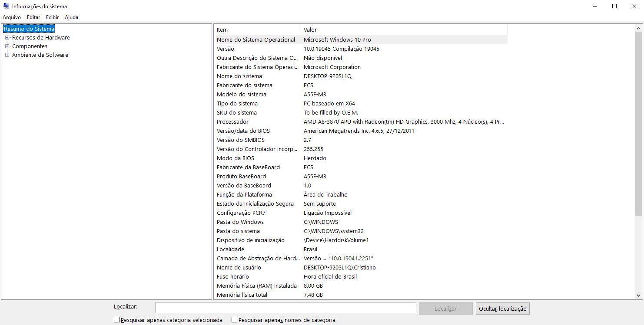644x325 pixels.
Task: Open the Exibir menu
Action: 53,17
